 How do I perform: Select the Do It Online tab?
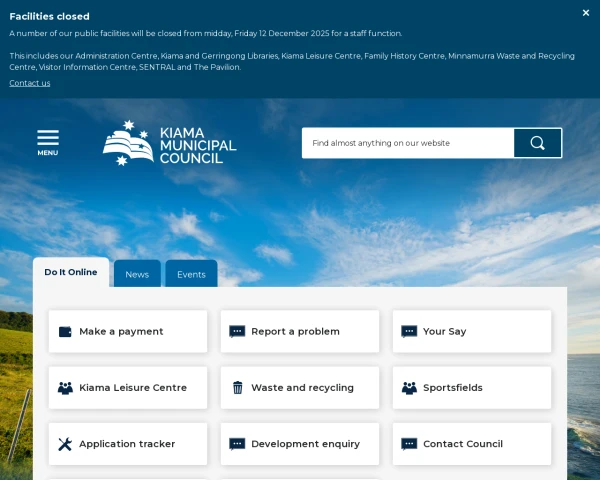[x=71, y=272]
